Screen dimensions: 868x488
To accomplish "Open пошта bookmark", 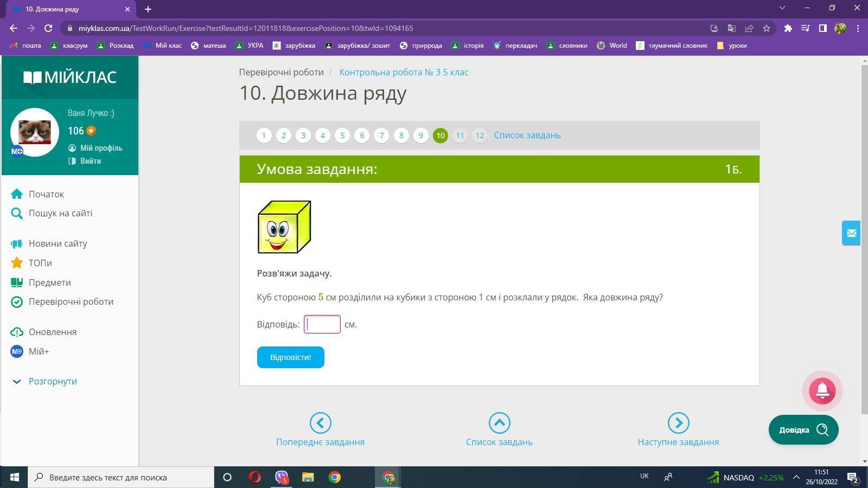I will [25, 46].
